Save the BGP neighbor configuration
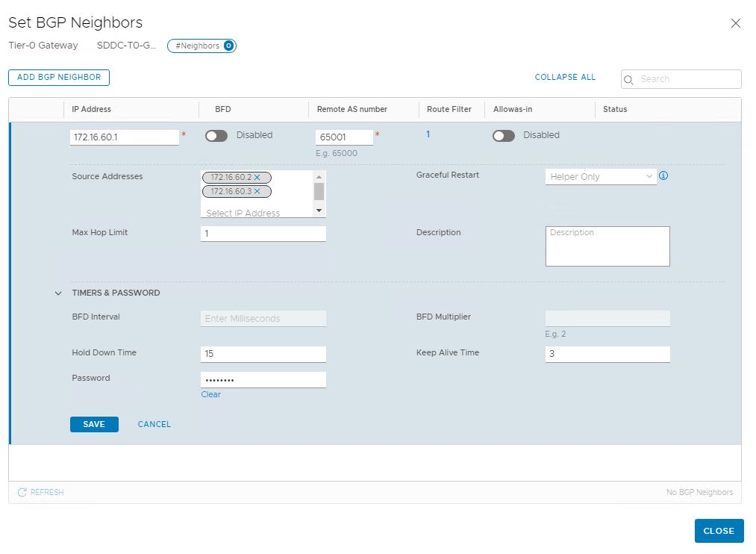756x554 pixels. click(94, 424)
